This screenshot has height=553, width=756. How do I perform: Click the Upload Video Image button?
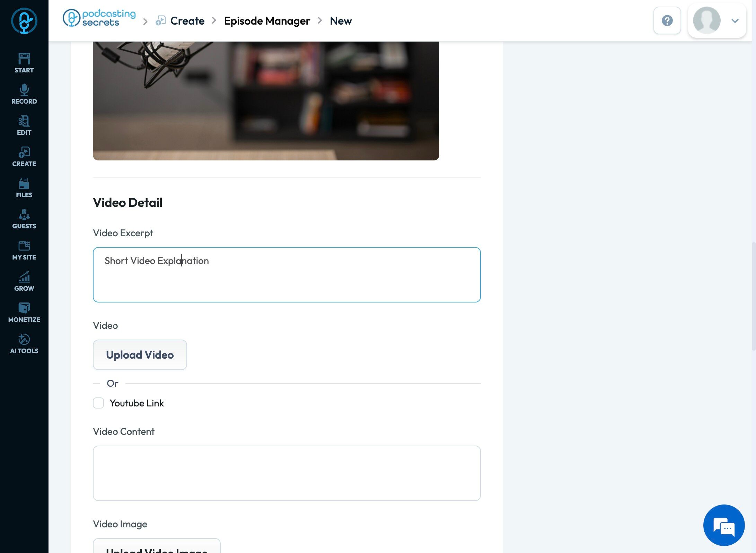pos(157,547)
